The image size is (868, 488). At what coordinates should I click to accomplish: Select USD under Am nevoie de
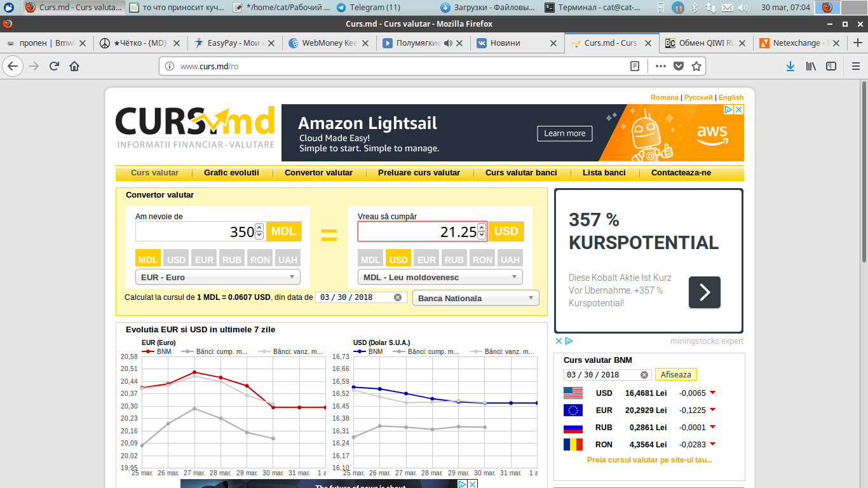[176, 259]
